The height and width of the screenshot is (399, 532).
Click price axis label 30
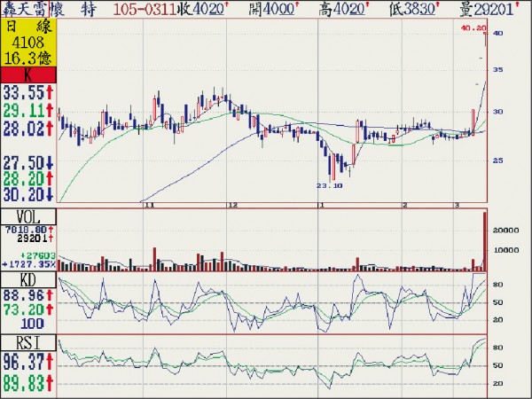(498, 112)
